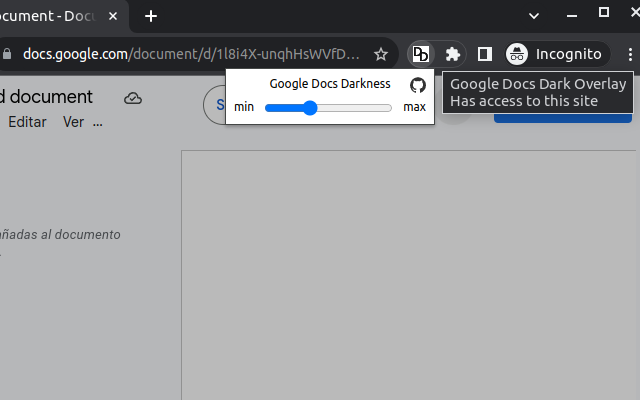Maximize the browser window

pos(604,13)
